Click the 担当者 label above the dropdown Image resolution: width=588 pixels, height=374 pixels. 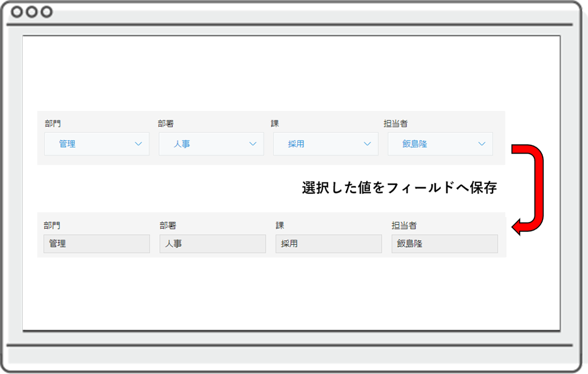395,123
